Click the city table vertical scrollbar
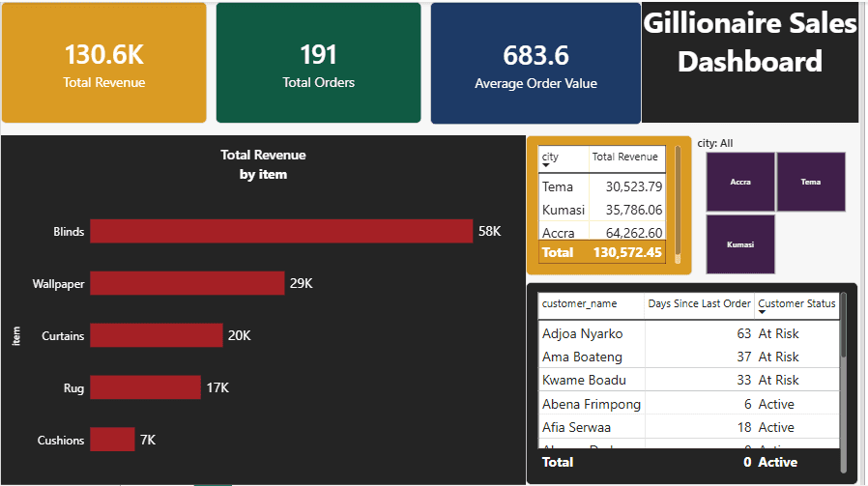 pyautogui.click(x=678, y=205)
